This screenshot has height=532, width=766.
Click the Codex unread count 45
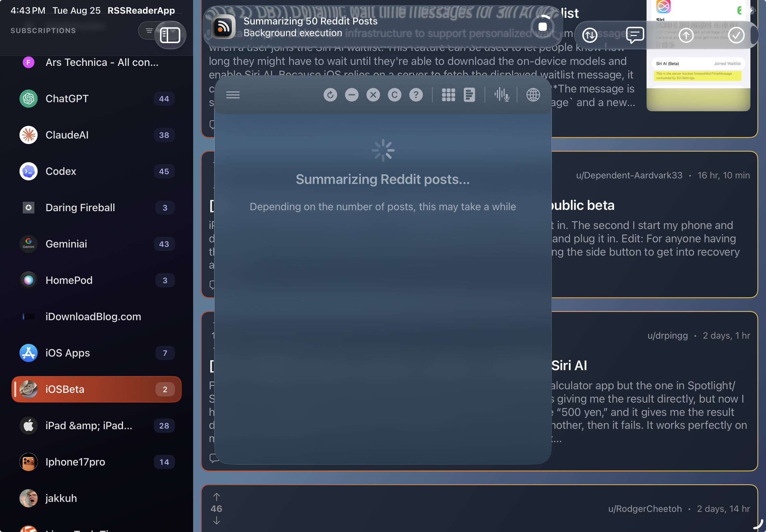[x=164, y=171]
